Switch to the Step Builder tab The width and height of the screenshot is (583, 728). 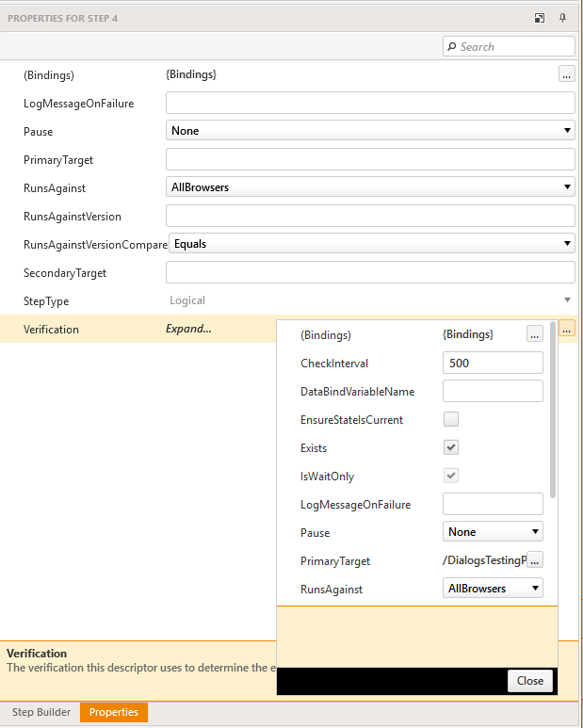[41, 712]
